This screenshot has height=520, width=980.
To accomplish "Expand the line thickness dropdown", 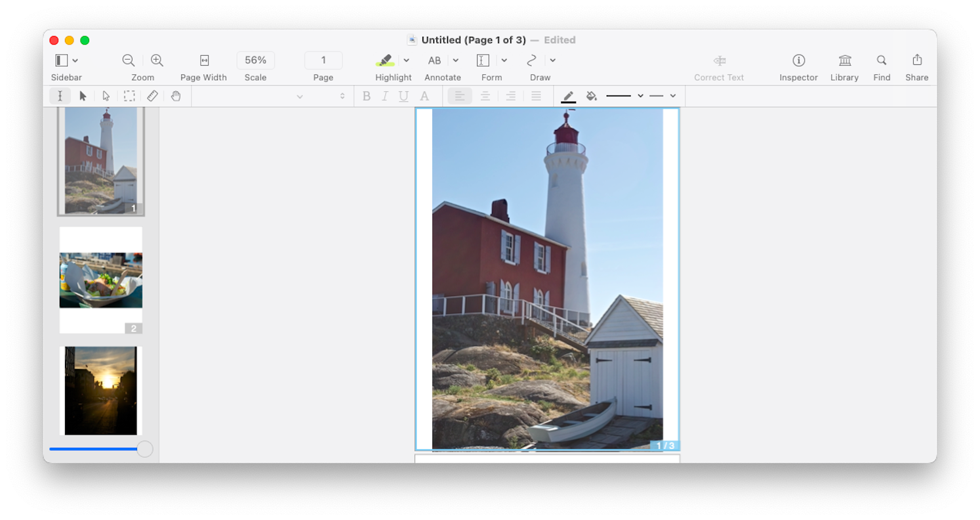I will click(641, 95).
